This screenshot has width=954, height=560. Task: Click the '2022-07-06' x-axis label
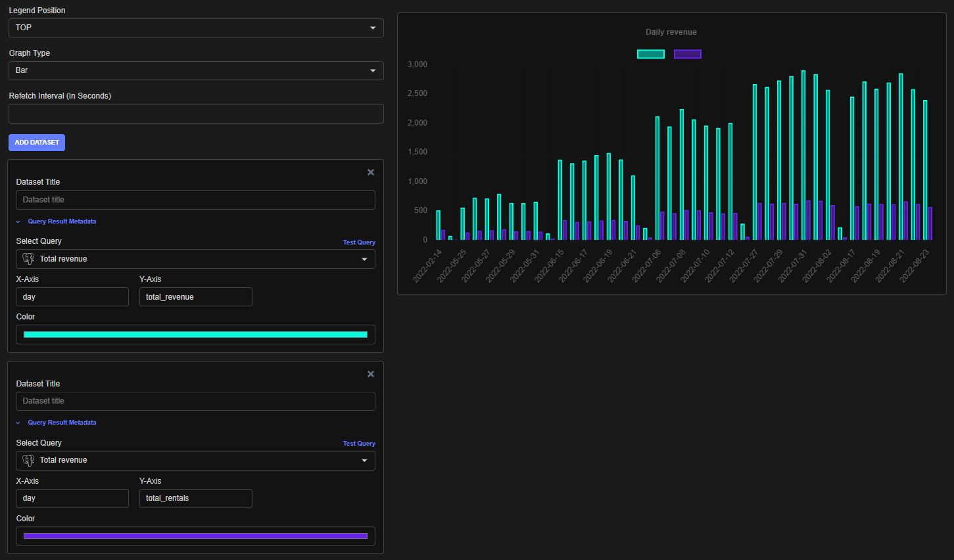(x=647, y=266)
